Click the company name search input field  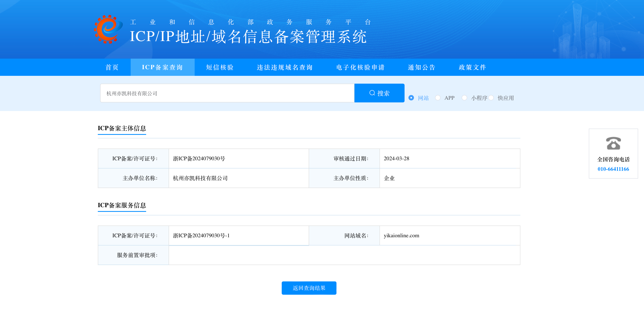pos(227,93)
